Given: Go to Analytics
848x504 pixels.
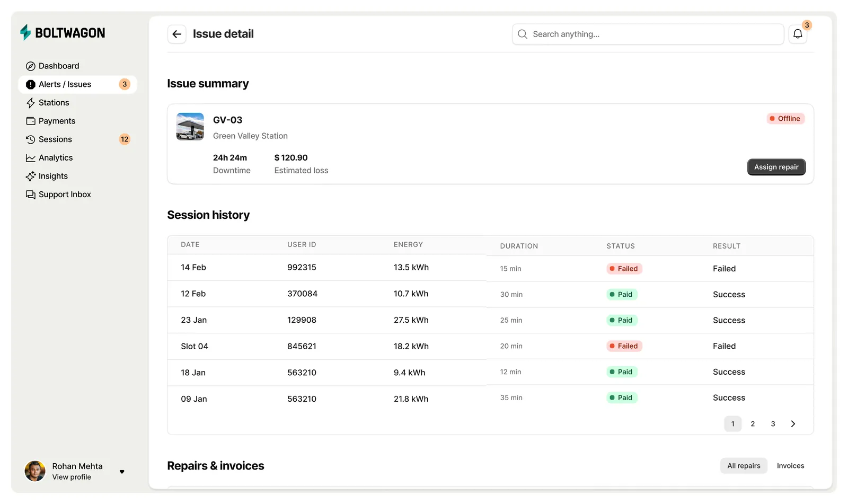Looking at the screenshot, I should click(77, 158).
